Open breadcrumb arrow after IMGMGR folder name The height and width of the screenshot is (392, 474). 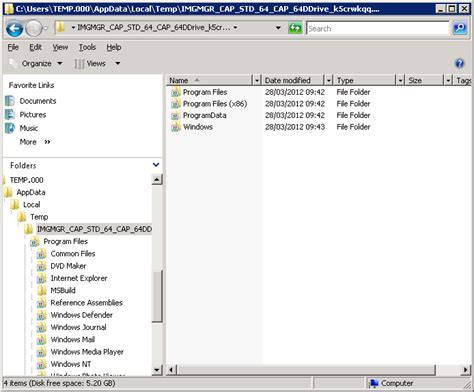click(x=235, y=28)
